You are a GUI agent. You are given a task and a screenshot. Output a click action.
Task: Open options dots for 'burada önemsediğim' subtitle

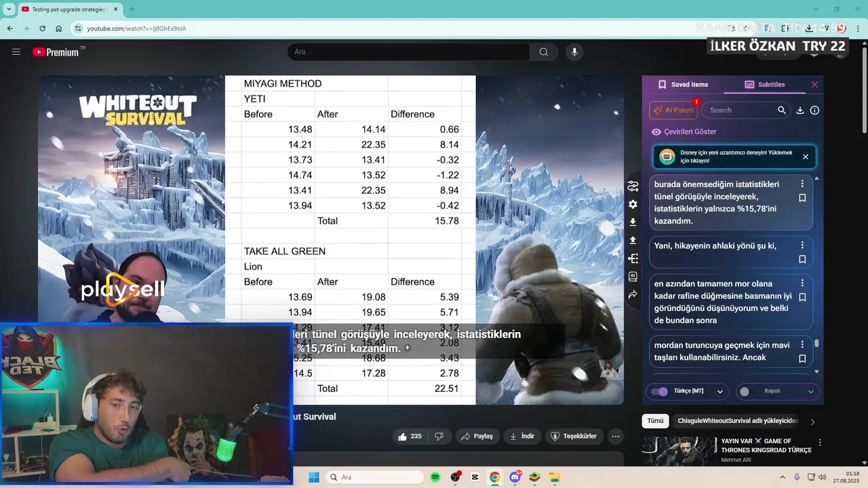[x=802, y=184]
